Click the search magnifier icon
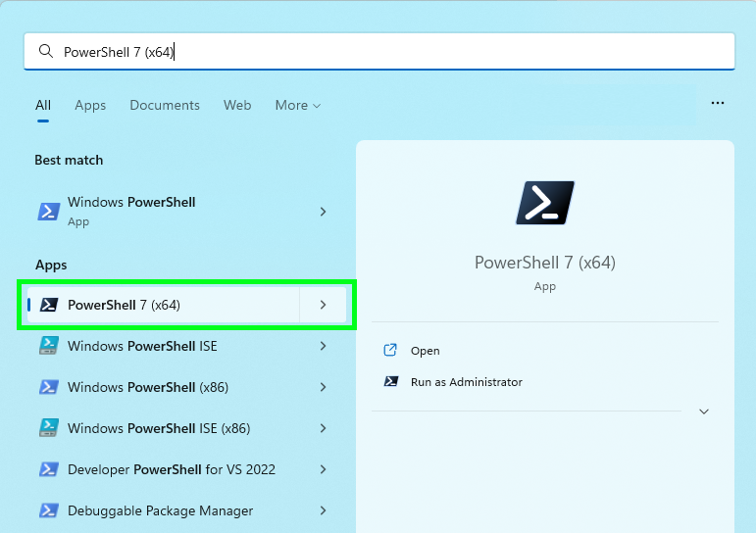The image size is (756, 533). point(46,51)
